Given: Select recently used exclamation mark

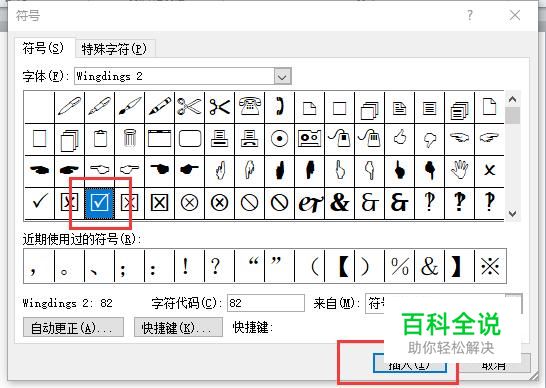Looking at the screenshot, I should pos(189,266).
